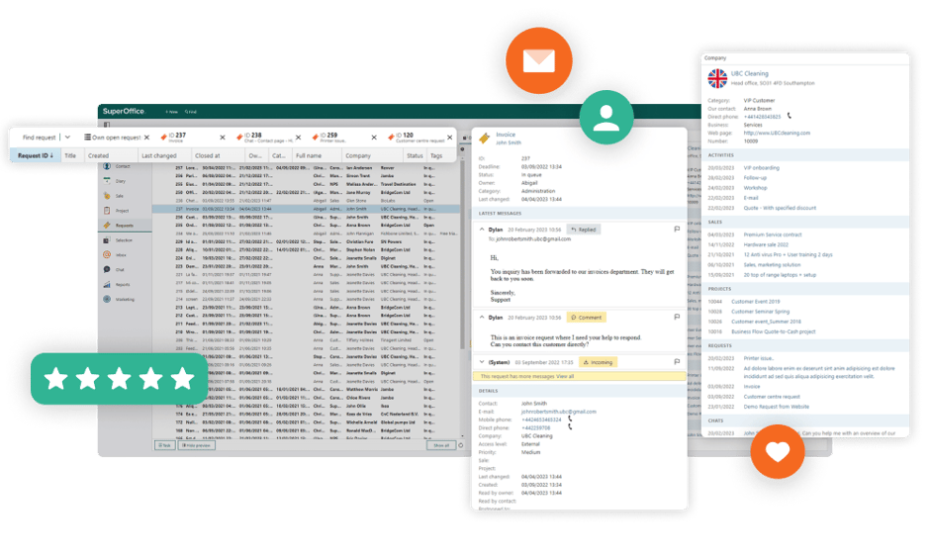Screen dimensions: 930x560
Task: Open the UBC Cleaning company link
Action: 749,73
